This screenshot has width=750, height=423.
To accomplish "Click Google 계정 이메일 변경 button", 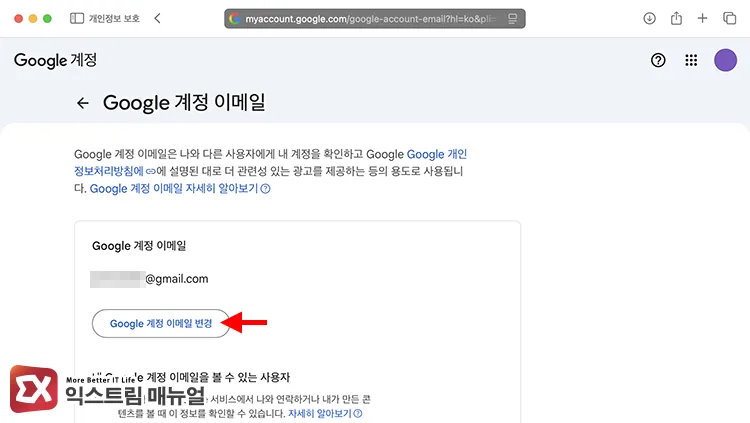I will tap(161, 323).
